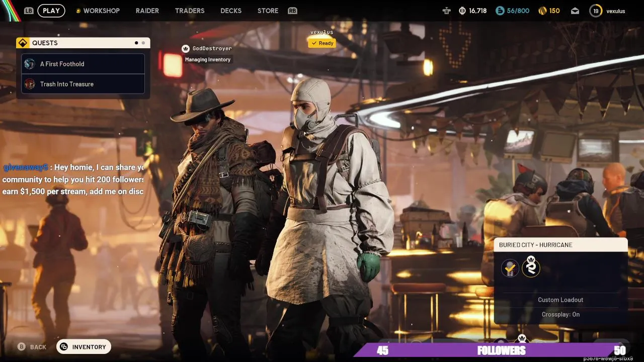Open the A First Foothold quest
Image resolution: width=644 pixels, height=362 pixels.
tap(83, 64)
